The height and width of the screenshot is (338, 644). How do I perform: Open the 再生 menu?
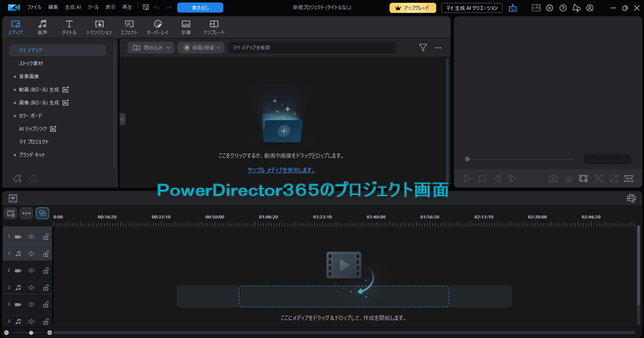coord(127,8)
